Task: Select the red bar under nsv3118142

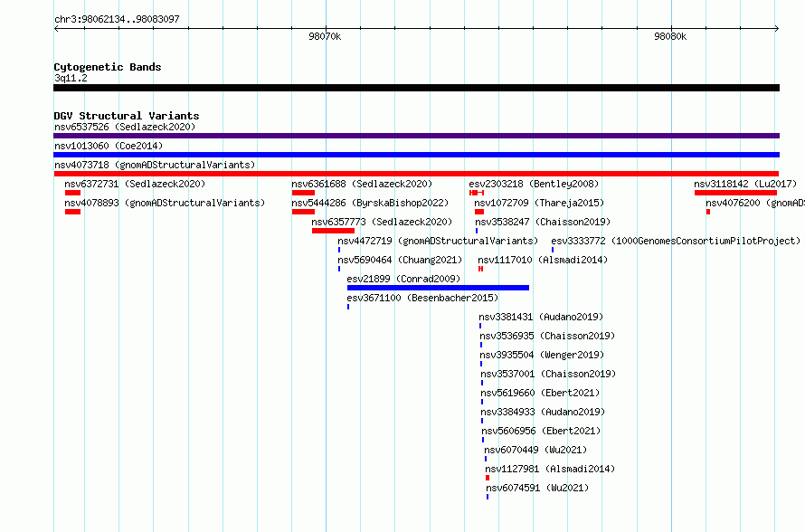Action: 735,193
